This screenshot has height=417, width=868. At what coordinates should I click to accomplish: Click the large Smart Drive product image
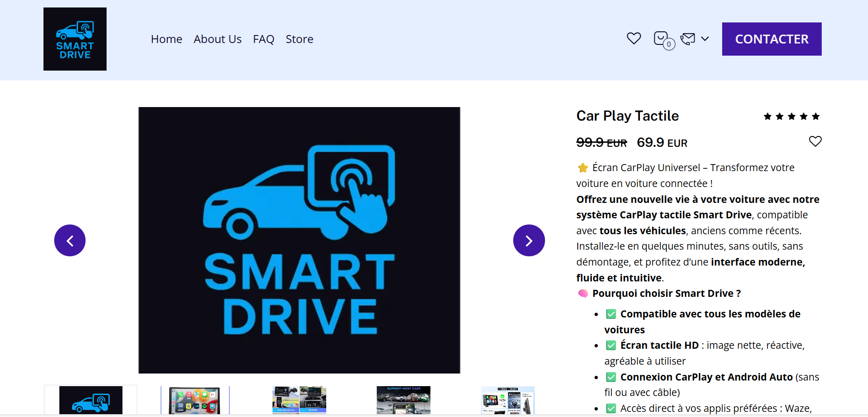coord(299,240)
